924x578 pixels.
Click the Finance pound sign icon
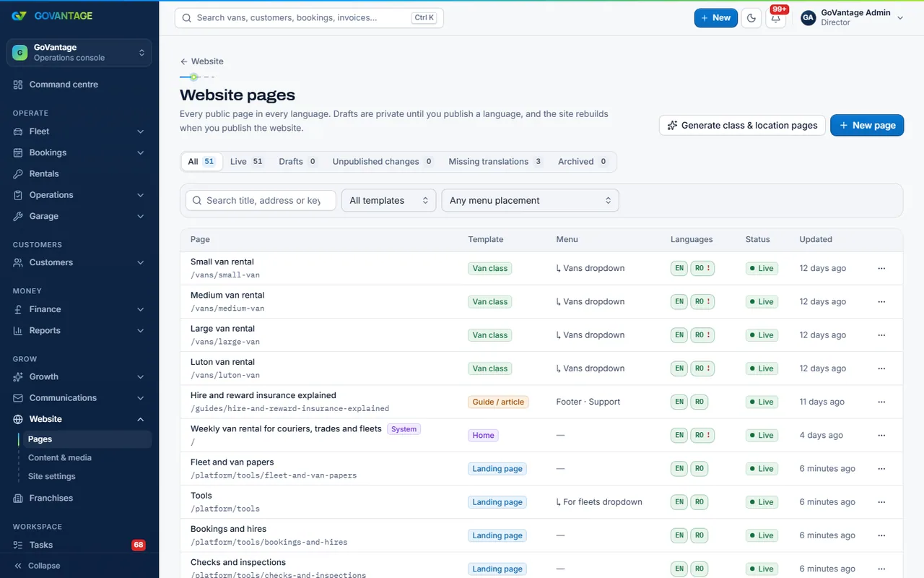(18, 309)
